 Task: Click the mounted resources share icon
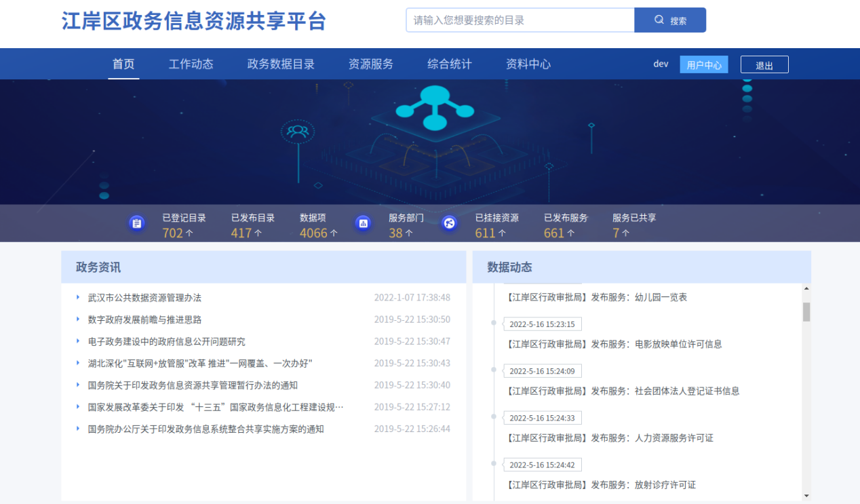click(x=449, y=223)
